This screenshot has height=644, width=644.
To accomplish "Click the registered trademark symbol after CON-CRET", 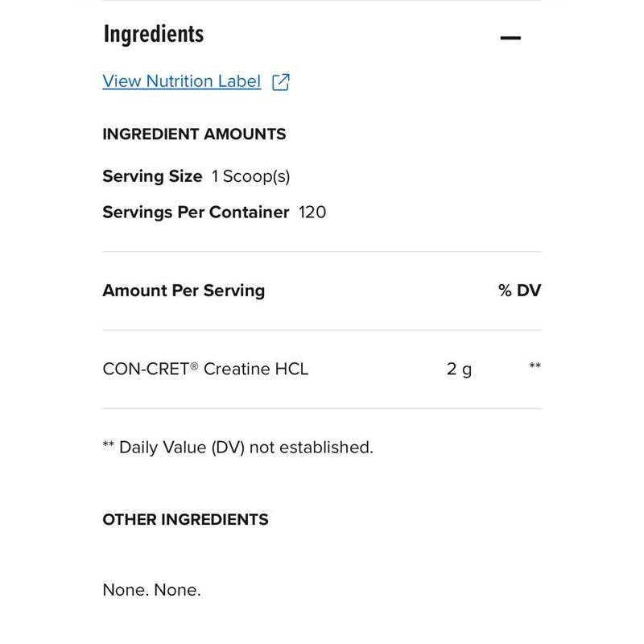I will (x=194, y=365).
